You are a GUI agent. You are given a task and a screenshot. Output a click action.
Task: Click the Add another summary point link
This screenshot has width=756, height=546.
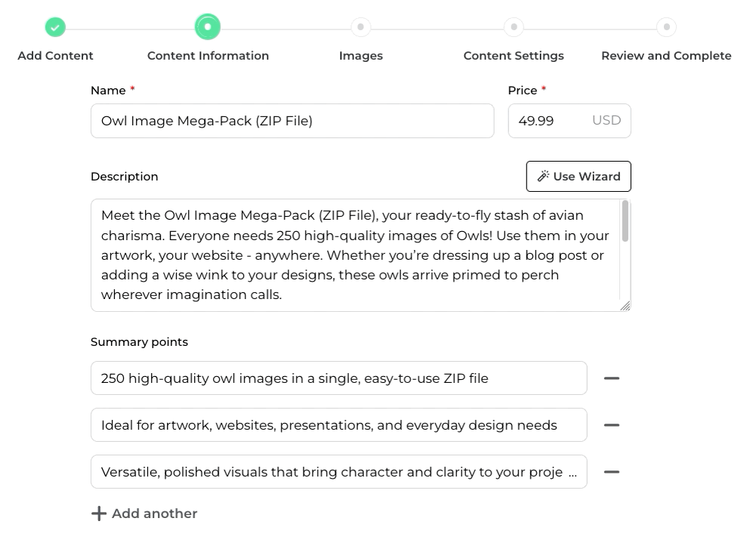[154, 514]
